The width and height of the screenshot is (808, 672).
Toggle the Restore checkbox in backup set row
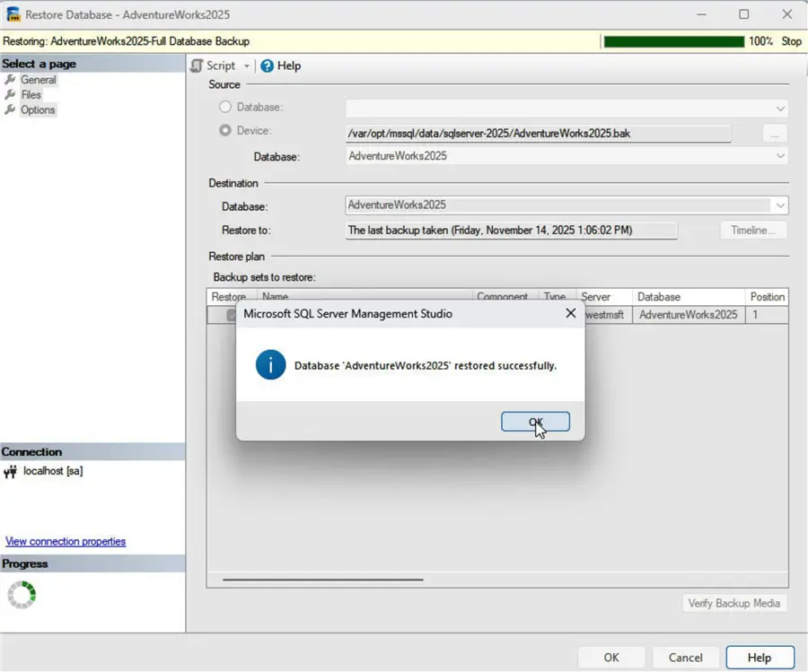click(x=232, y=315)
